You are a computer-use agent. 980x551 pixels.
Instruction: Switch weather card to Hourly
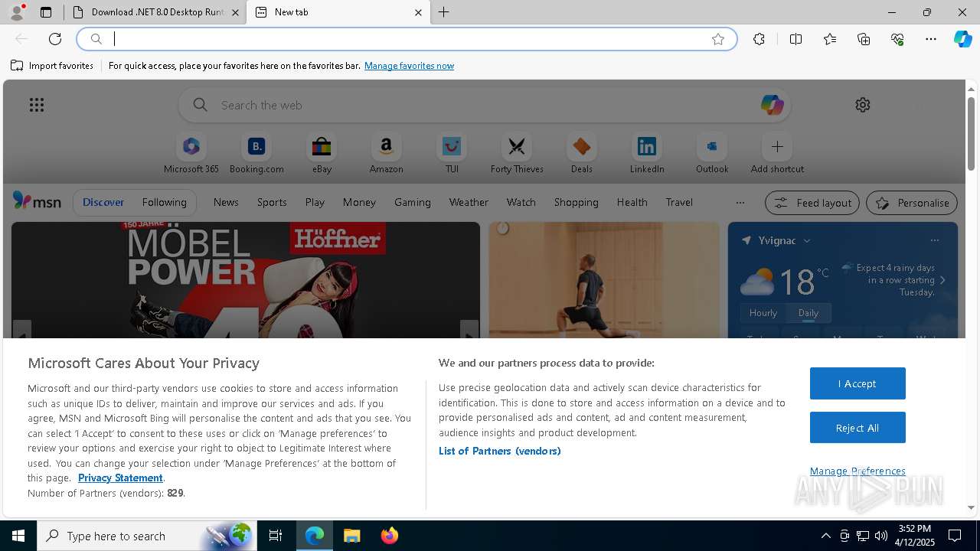(763, 312)
